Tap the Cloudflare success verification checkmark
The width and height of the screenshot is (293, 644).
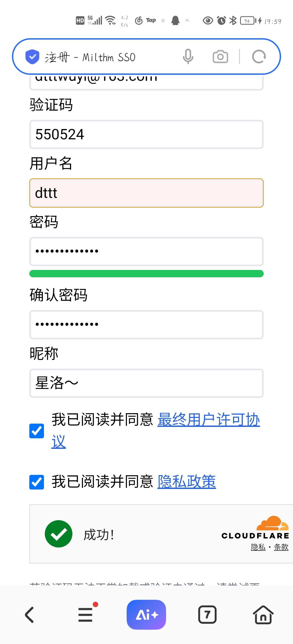tap(59, 534)
